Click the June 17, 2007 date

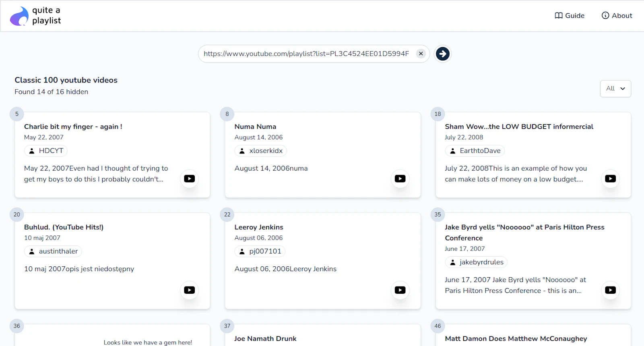465,249
